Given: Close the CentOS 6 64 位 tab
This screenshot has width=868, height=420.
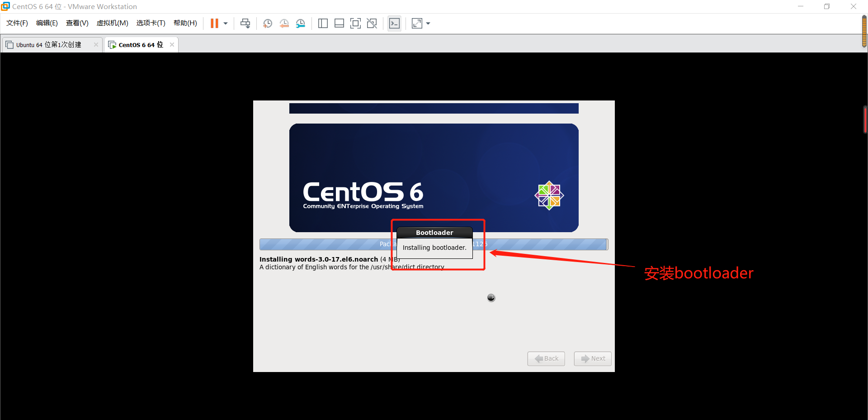Looking at the screenshot, I should [x=172, y=44].
